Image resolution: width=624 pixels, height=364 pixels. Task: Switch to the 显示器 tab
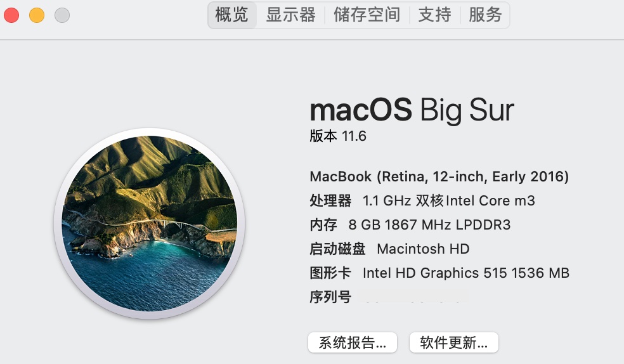pos(290,15)
